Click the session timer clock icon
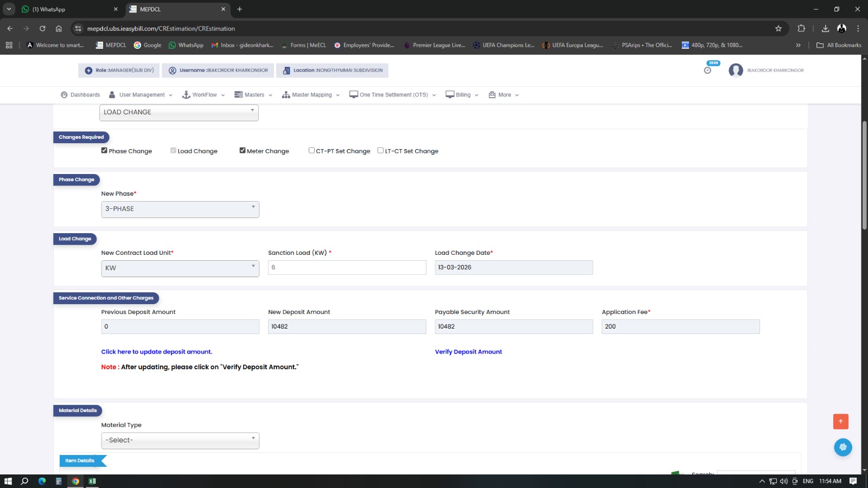The width and height of the screenshot is (868, 488). point(707,70)
